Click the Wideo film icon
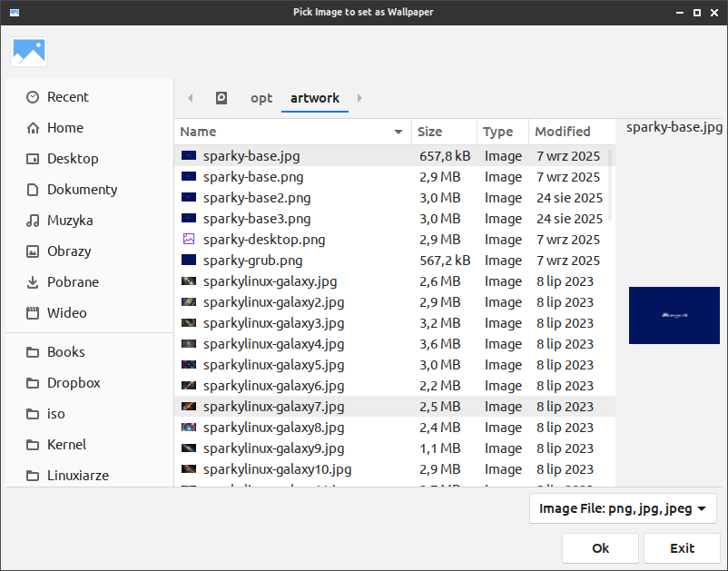Image resolution: width=728 pixels, height=571 pixels. click(x=33, y=313)
